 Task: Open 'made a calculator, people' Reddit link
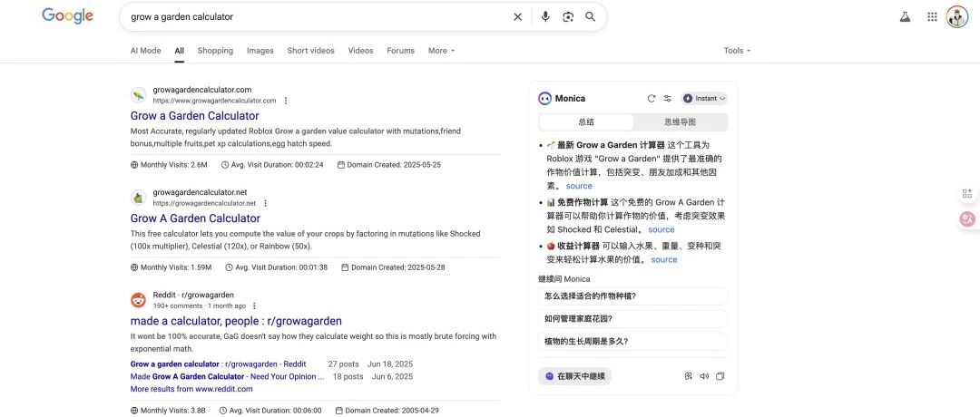(x=236, y=321)
